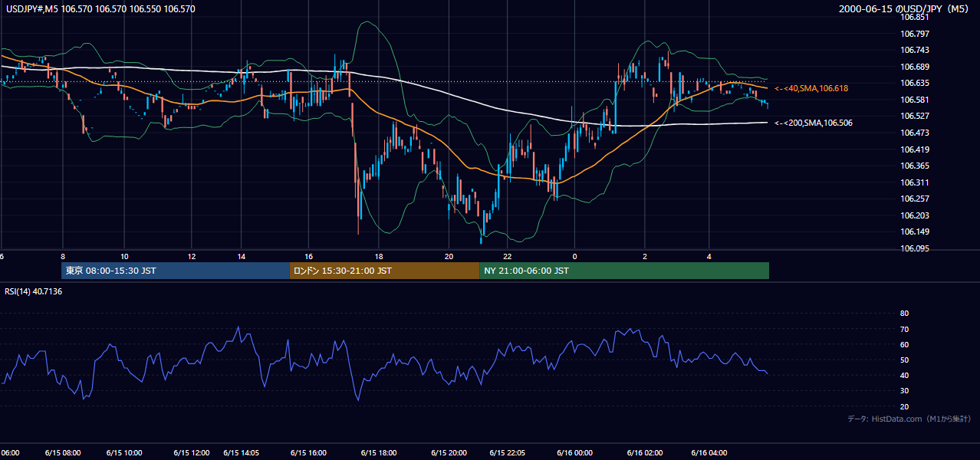Click the 106.527 price axis label
Viewport: 980px width, 460px height.
pyautogui.click(x=914, y=116)
